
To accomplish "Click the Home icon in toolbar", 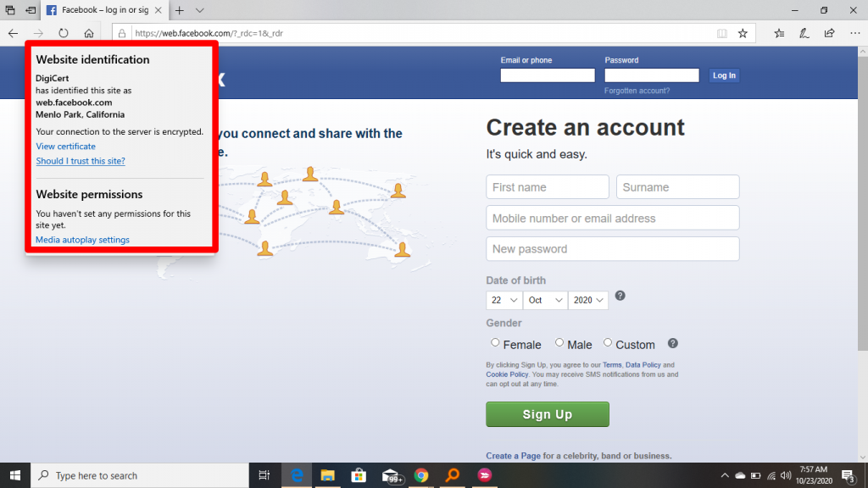I will tap(89, 34).
